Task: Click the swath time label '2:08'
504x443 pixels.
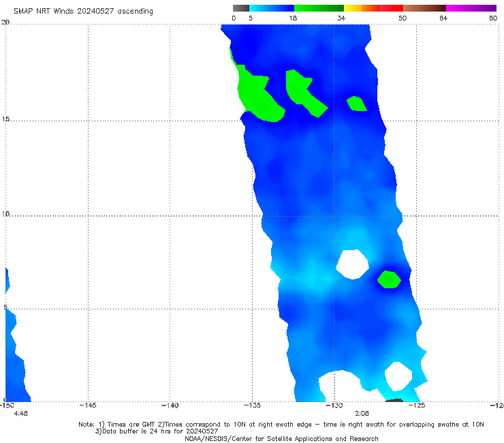Action: click(362, 414)
